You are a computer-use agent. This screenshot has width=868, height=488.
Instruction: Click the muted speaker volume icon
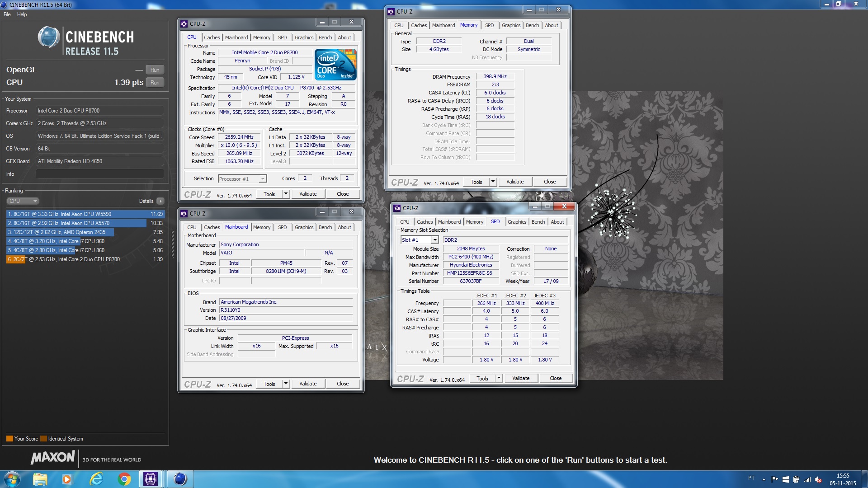[818, 479]
